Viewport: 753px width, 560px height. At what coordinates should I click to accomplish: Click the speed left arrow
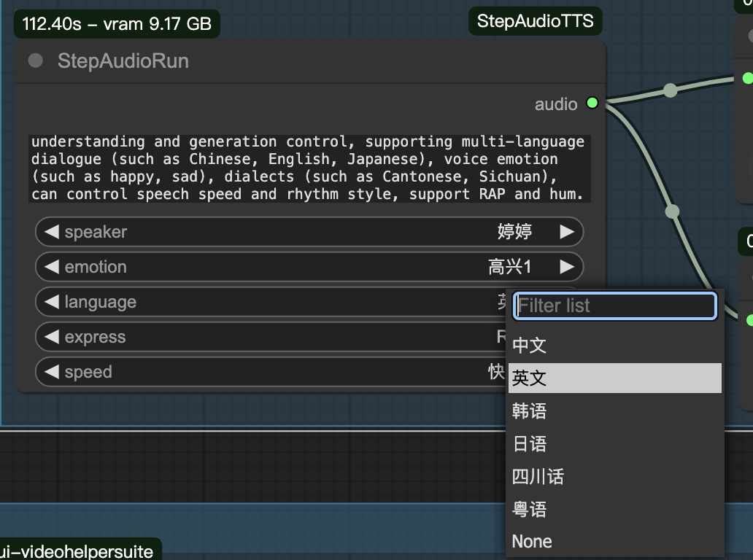[51, 372]
